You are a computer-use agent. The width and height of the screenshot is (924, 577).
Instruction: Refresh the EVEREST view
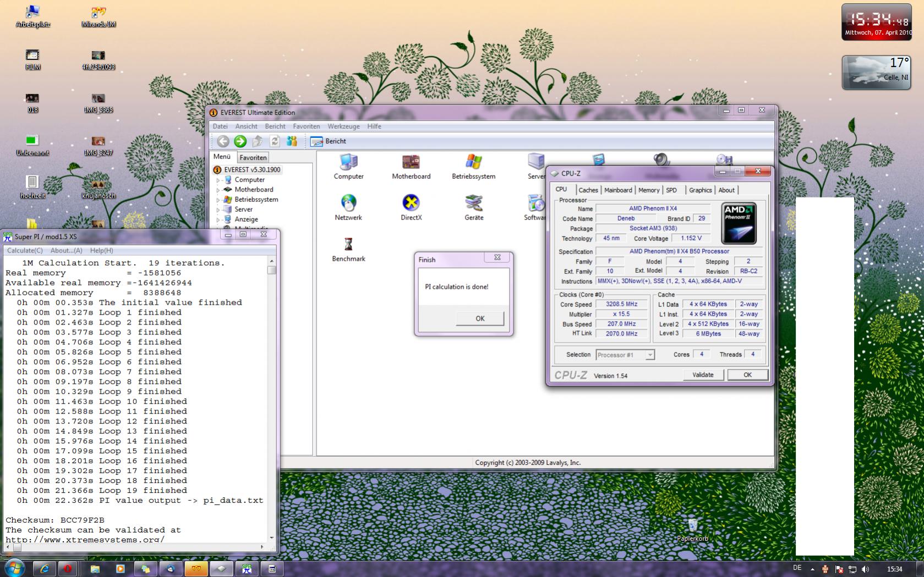(x=275, y=141)
